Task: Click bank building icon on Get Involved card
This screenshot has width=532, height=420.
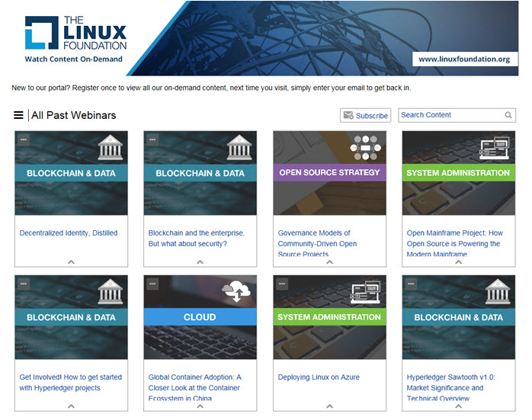Action: pos(111,291)
